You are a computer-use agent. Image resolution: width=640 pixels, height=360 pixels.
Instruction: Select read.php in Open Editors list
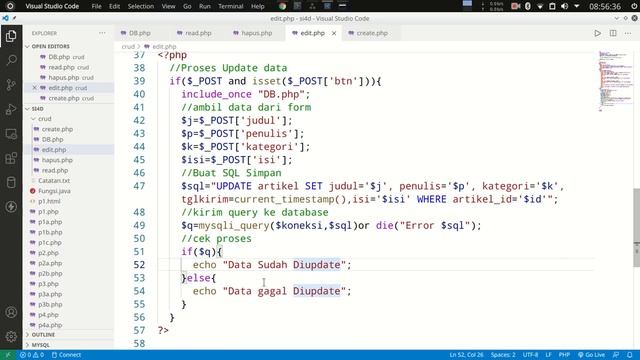click(x=69, y=67)
